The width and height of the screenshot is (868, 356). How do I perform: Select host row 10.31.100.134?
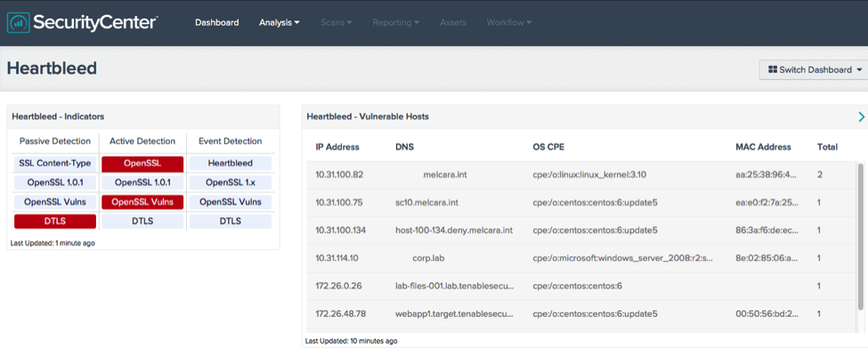point(580,231)
